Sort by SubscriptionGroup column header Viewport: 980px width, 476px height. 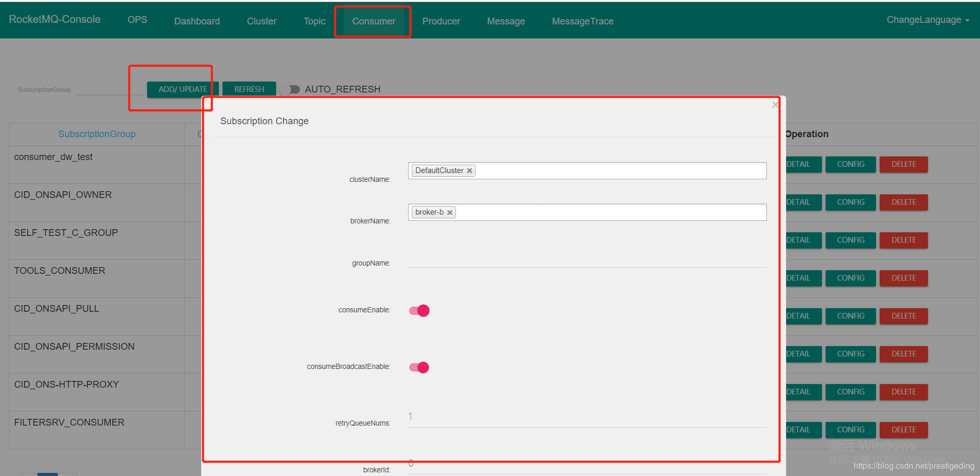(x=97, y=134)
